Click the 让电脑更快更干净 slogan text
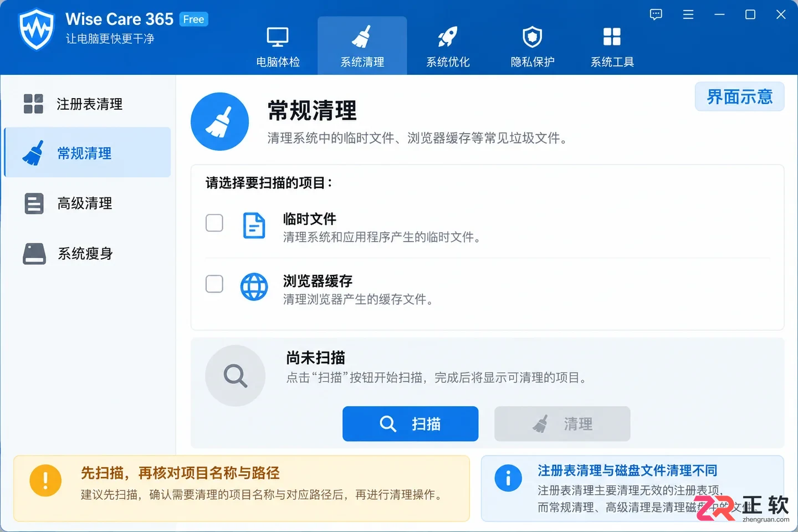 [110, 39]
